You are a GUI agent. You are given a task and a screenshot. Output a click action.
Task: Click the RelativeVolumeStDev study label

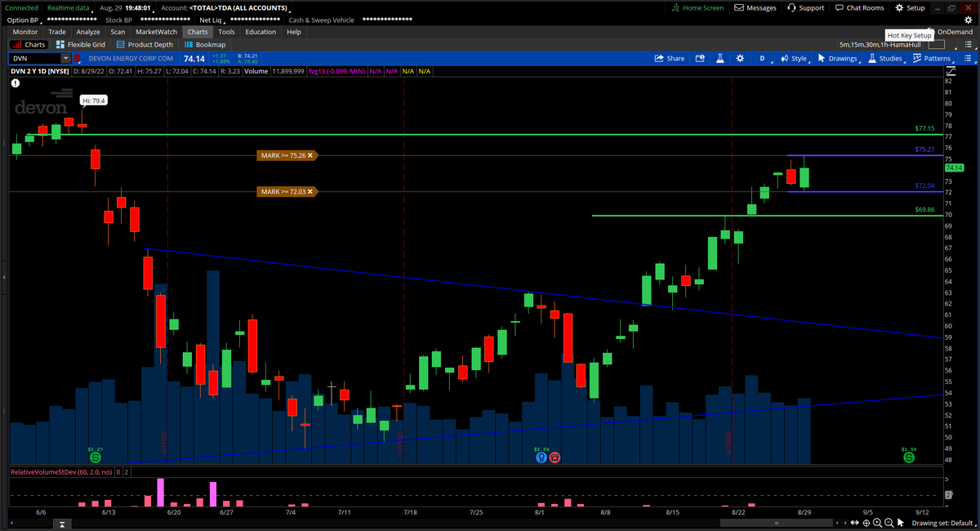pos(60,472)
